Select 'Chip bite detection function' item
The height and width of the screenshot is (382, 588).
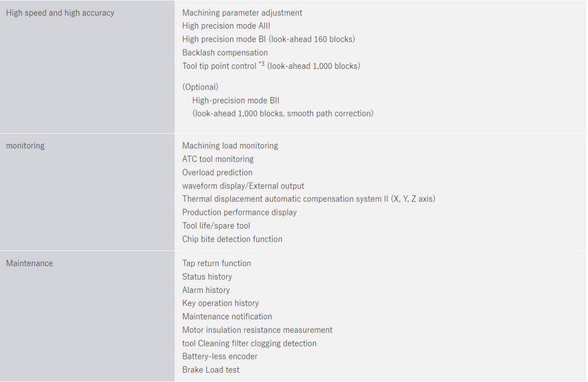232,239
